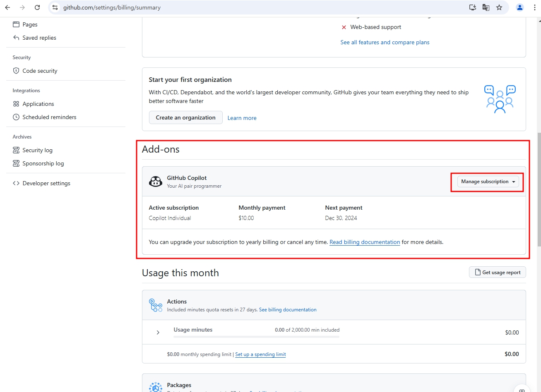Click the 'Web-based support' feature text
The image size is (541, 392).
(x=376, y=27)
